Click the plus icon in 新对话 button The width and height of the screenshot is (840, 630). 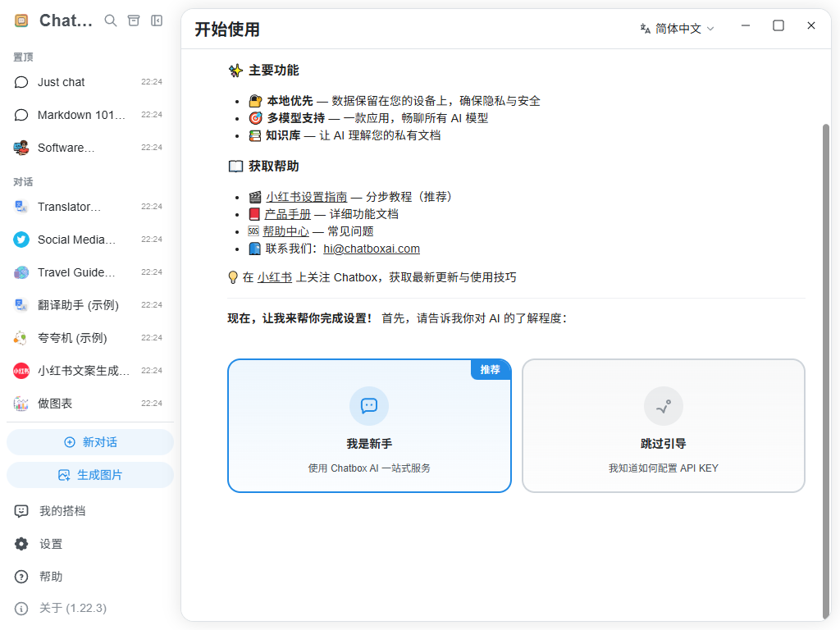click(x=70, y=442)
